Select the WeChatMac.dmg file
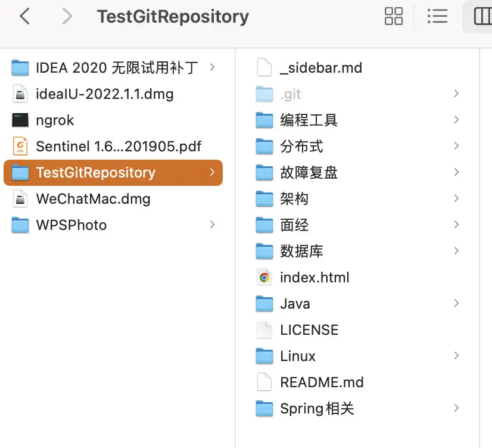 (93, 199)
